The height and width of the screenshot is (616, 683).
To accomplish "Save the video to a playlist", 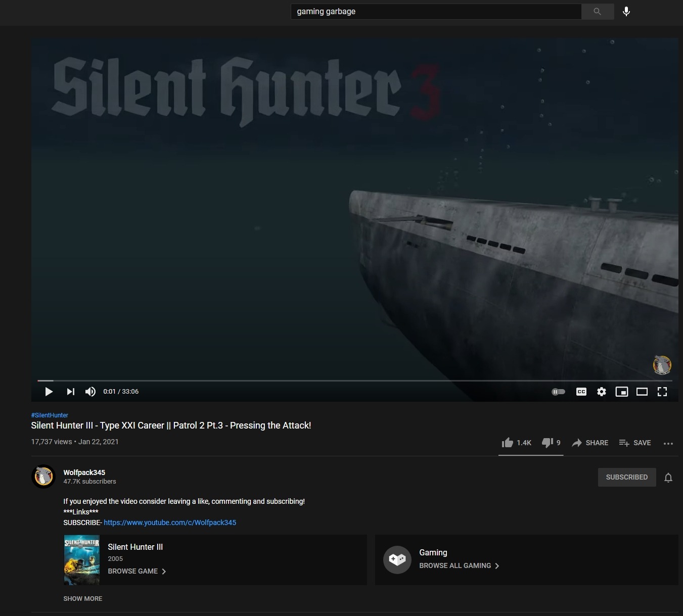I will pyautogui.click(x=635, y=443).
